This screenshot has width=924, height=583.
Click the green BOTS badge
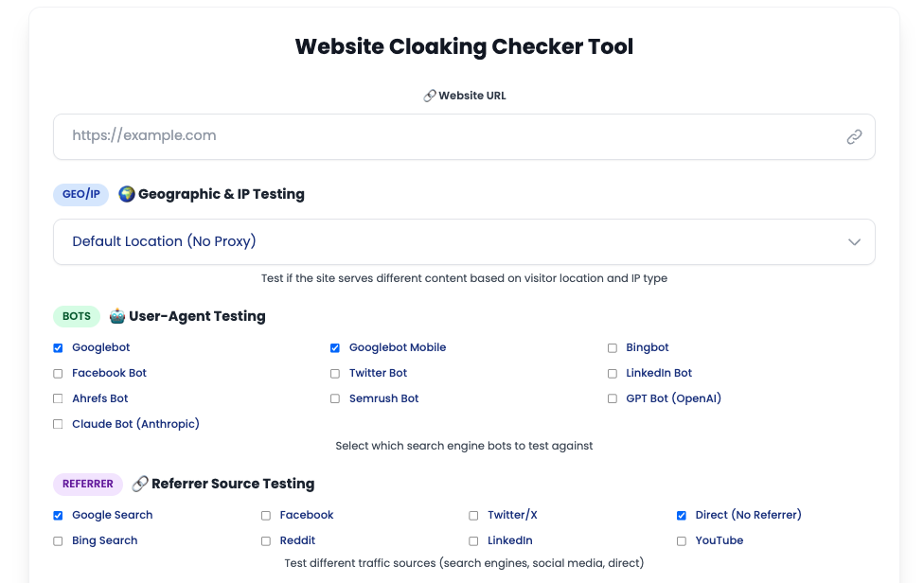coord(77,316)
